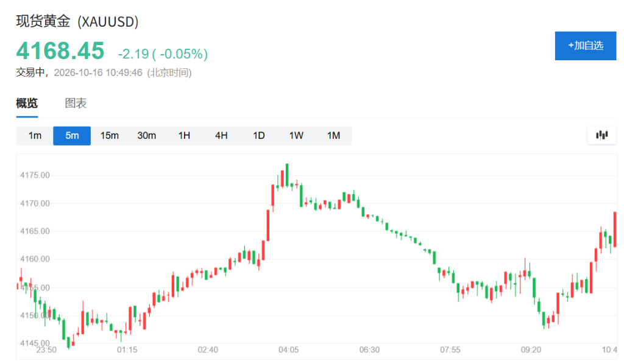Click the 4160.00 price axis label
This screenshot has width=624, height=364.
35,259
